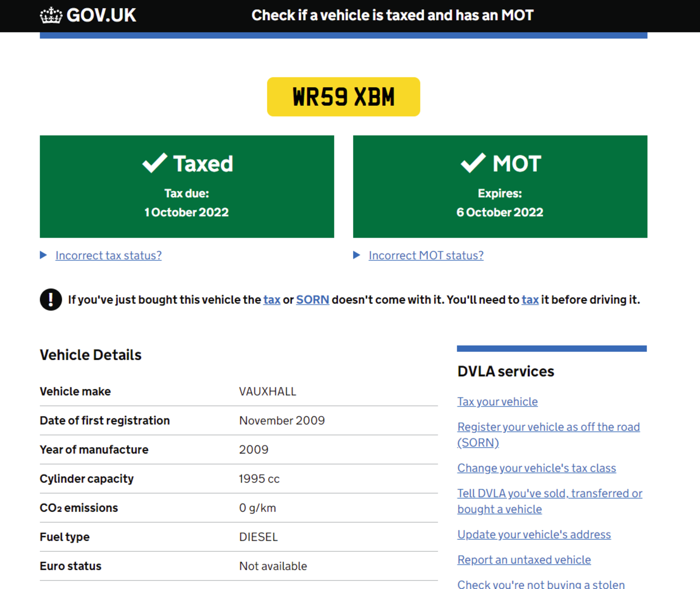Expand Incorrect MOT status triangle
This screenshot has width=700, height=589.
357,255
